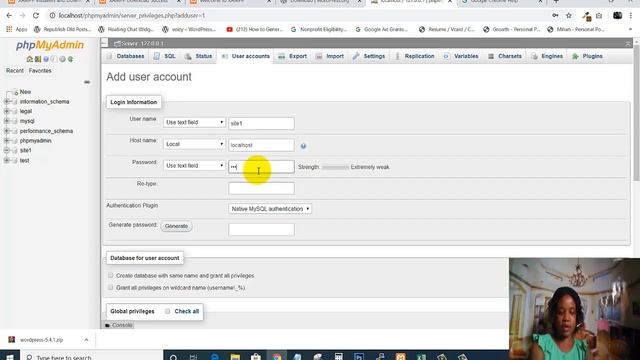Open Apps shortcut in bookmarks bar
This screenshot has width=640, height=360.
(17, 29)
